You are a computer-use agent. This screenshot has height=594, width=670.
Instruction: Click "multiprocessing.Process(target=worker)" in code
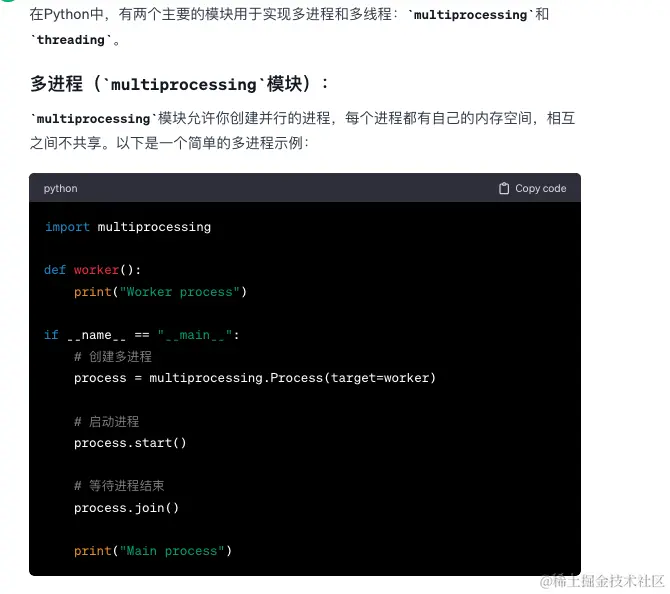tap(292, 378)
